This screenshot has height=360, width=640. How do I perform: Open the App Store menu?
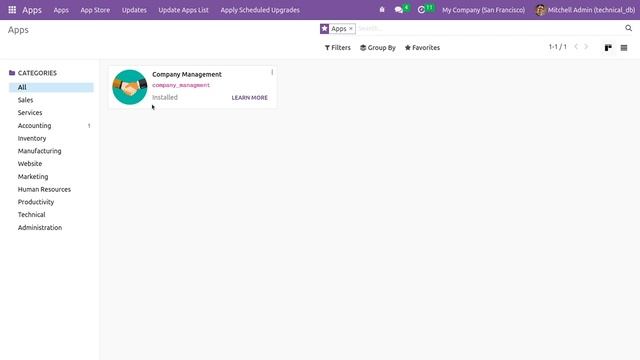(x=95, y=10)
